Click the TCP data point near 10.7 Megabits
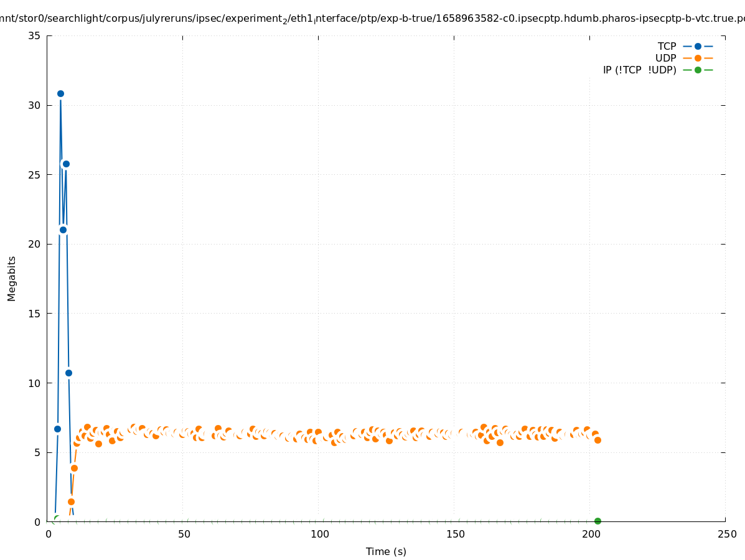 click(x=68, y=373)
